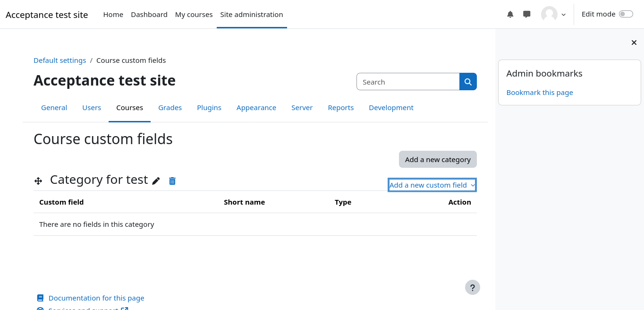644x310 pixels.
Task: Click the search magnifier button
Action: click(x=468, y=82)
